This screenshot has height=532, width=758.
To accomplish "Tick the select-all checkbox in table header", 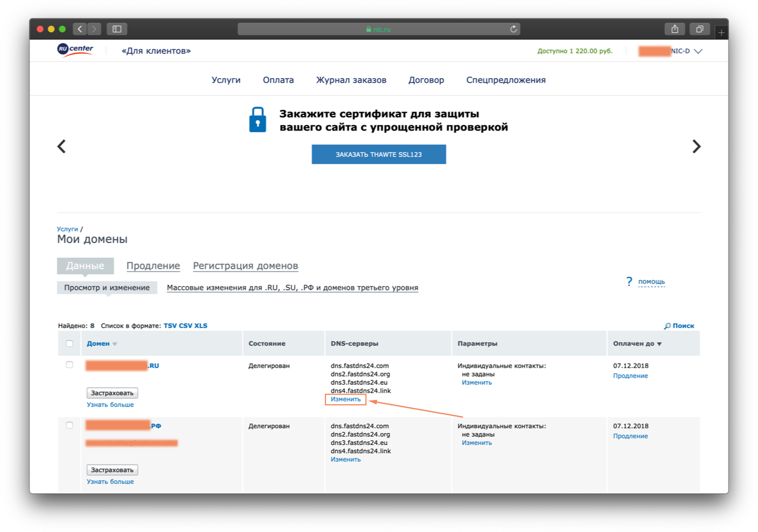I will [x=69, y=344].
